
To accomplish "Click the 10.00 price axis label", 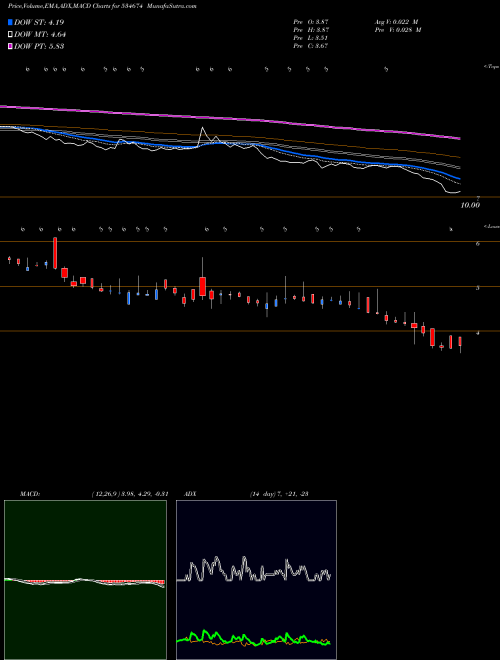I will (x=470, y=205).
